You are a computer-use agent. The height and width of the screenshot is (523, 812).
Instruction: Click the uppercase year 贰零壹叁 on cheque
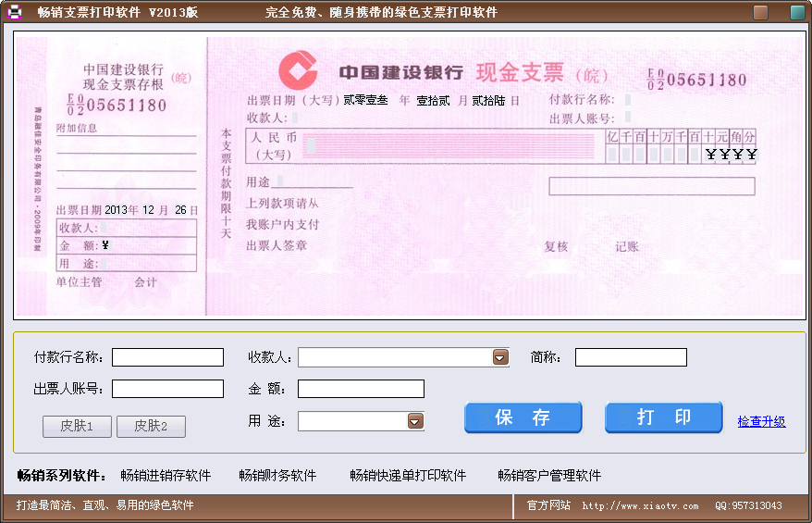point(365,100)
